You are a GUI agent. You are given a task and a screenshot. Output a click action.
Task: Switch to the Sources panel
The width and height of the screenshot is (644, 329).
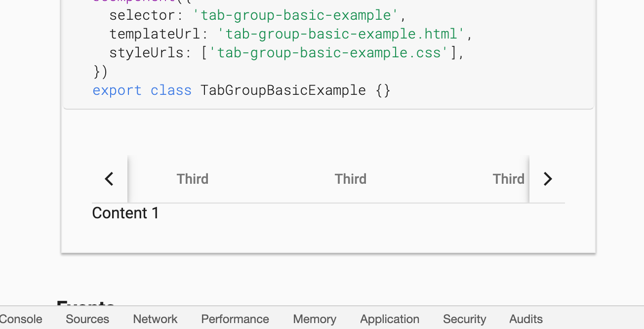point(87,319)
